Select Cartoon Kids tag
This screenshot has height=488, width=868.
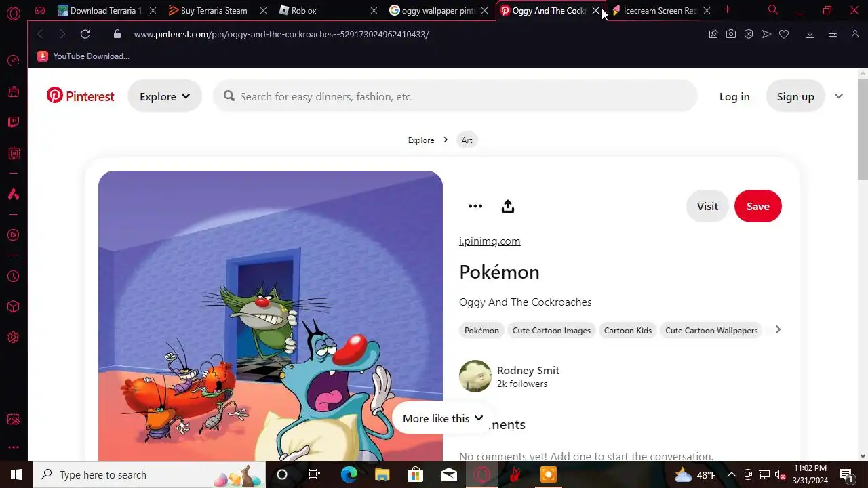pyautogui.click(x=628, y=331)
